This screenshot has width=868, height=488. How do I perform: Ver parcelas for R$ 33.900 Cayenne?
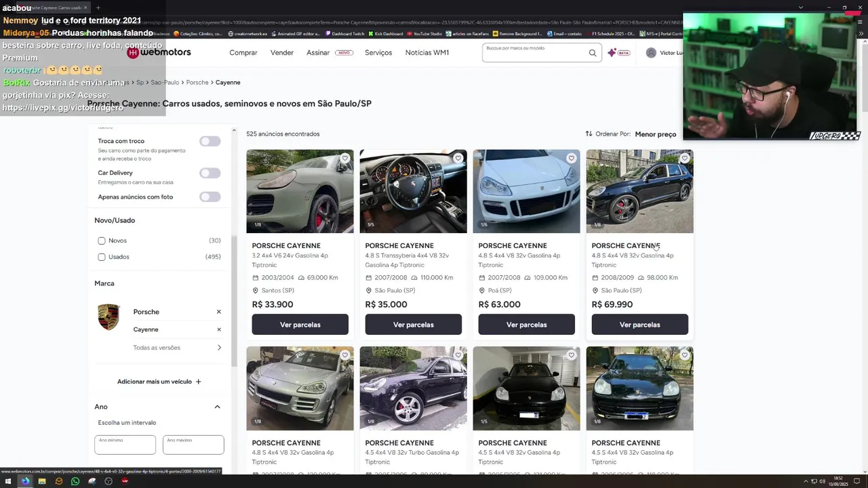coord(300,325)
